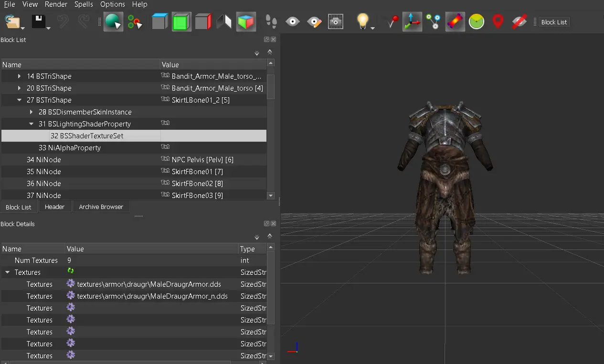
Task: Expand the 14 BSTriShape node
Action: coord(19,76)
